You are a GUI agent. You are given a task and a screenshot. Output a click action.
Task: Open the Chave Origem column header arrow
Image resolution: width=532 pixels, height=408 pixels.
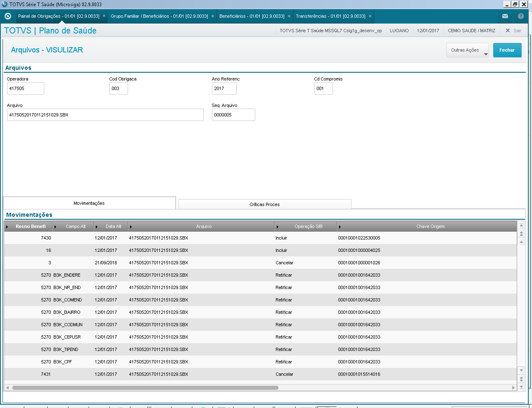340,227
